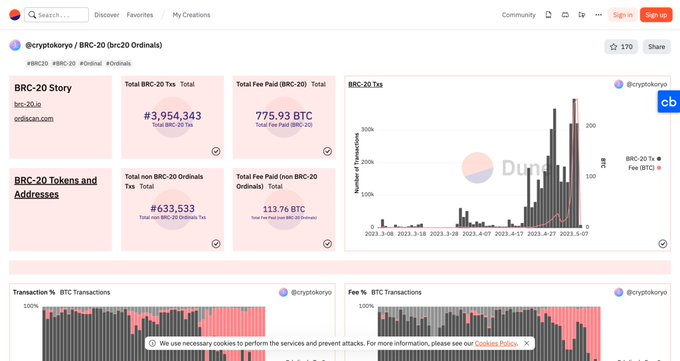Open the docs icon next to Community

(548, 15)
